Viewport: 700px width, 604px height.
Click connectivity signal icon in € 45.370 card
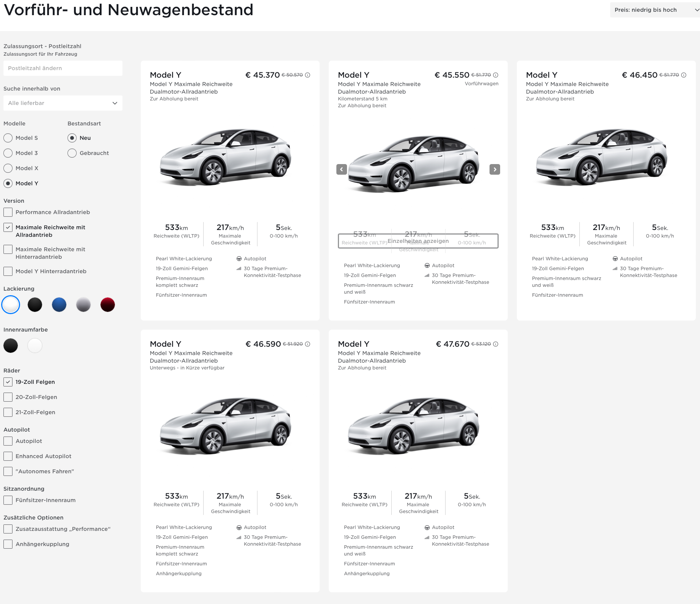239,269
